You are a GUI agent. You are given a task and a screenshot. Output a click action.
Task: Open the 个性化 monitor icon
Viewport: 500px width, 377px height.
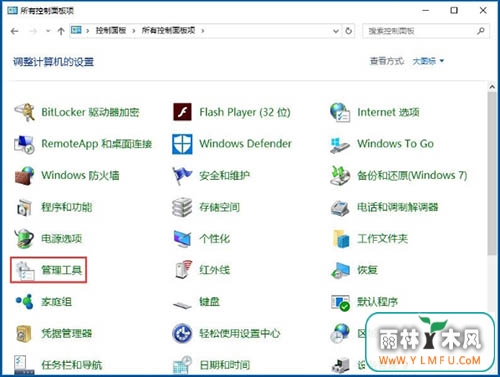click(x=182, y=239)
